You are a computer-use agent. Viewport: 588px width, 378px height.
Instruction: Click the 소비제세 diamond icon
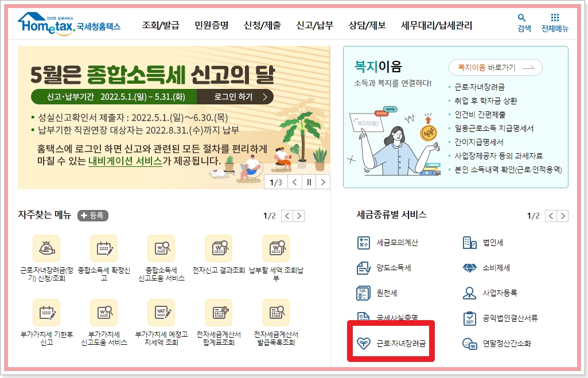(469, 268)
